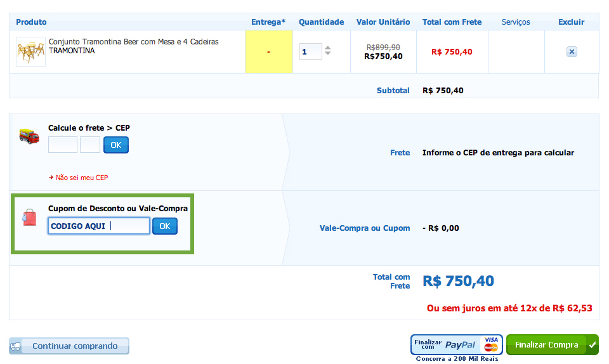The width and height of the screenshot is (609, 364).
Task: Open the 'Não sei meu CEP' link
Action: click(81, 178)
